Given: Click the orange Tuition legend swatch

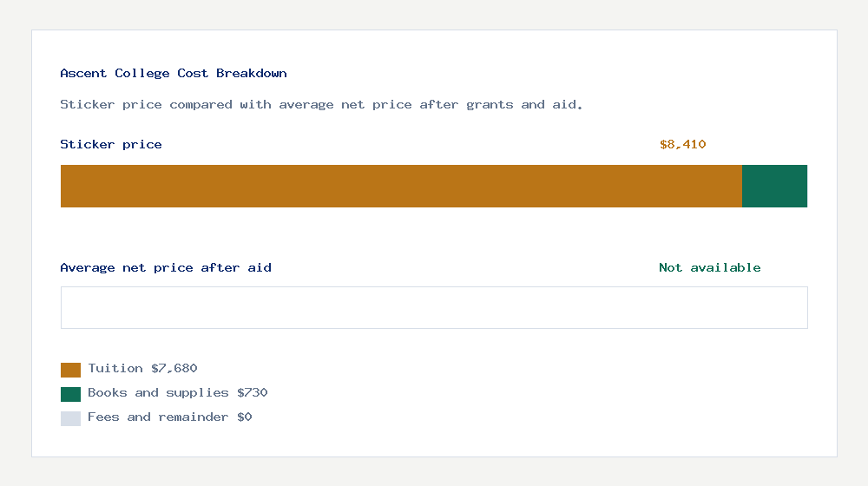Looking at the screenshot, I should pyautogui.click(x=70, y=370).
